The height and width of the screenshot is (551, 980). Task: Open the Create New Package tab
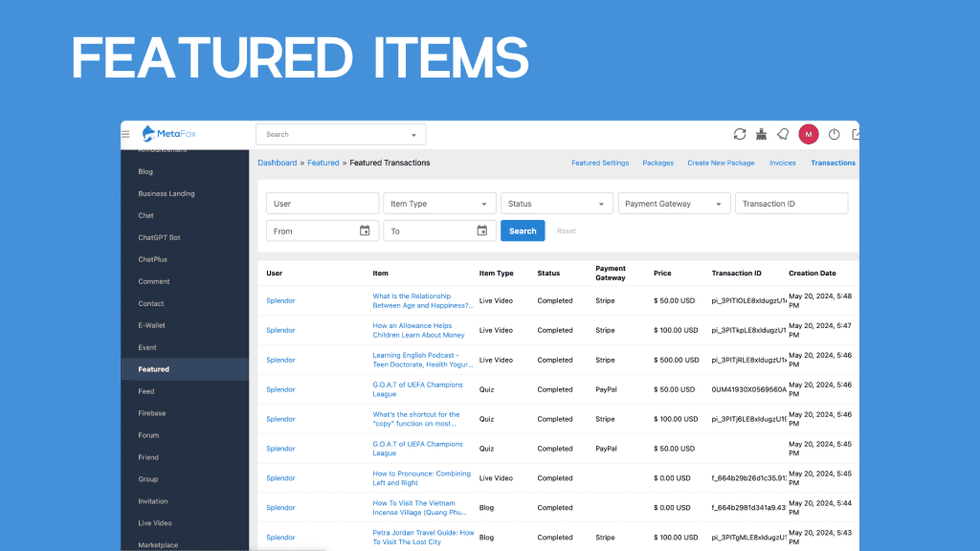721,163
